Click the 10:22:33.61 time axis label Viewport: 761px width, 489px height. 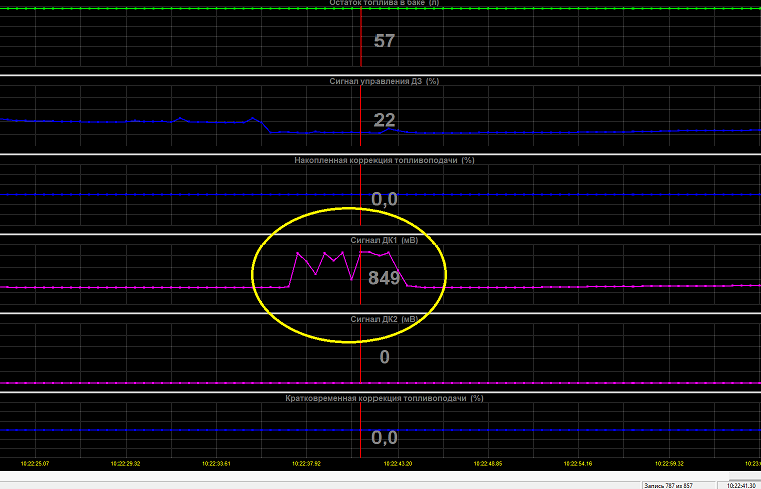pyautogui.click(x=216, y=464)
